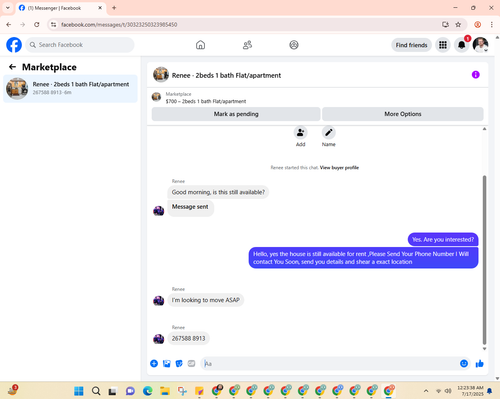Open the Chrome profile icon
Viewport: 500px width, 399px height.
click(478, 24)
